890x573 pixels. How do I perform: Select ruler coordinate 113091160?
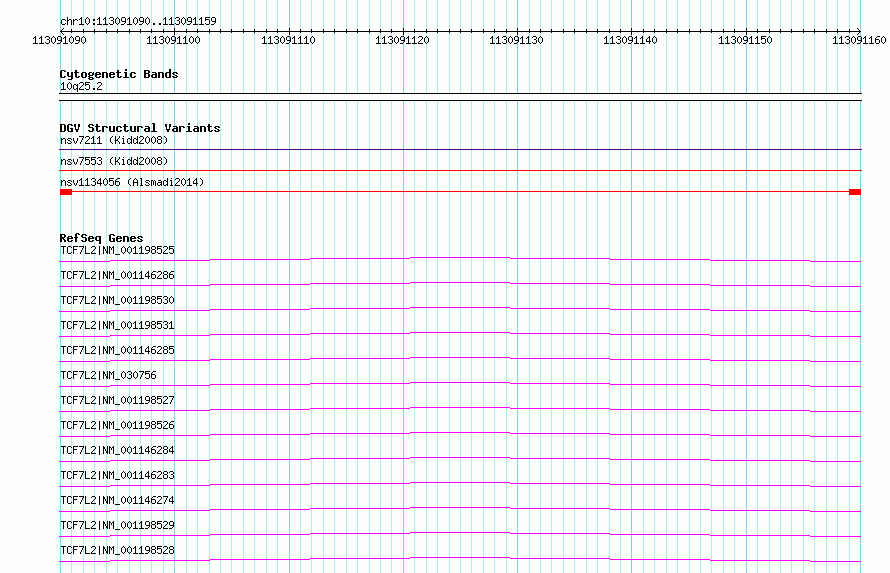(x=859, y=40)
